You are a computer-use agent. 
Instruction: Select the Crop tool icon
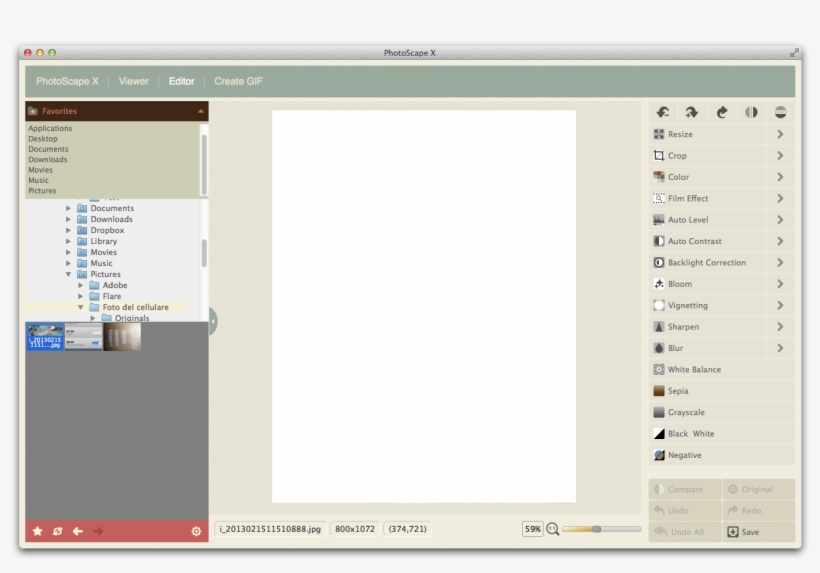(659, 156)
